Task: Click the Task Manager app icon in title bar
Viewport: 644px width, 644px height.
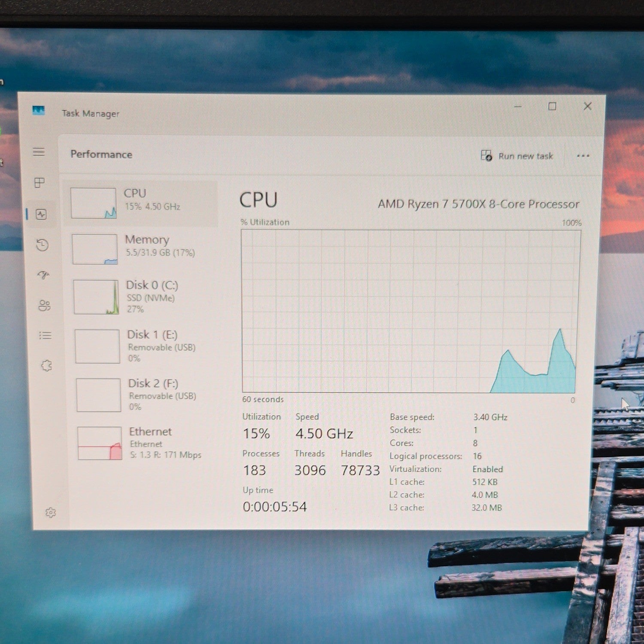Action: point(39,110)
